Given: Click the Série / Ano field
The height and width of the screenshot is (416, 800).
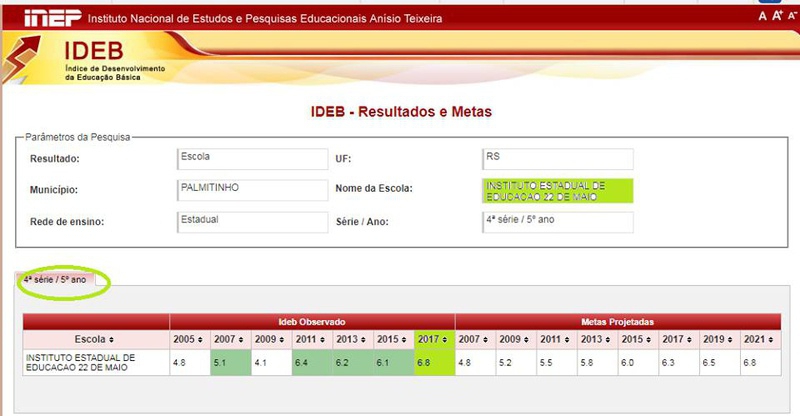Looking at the screenshot, I should (x=557, y=221).
